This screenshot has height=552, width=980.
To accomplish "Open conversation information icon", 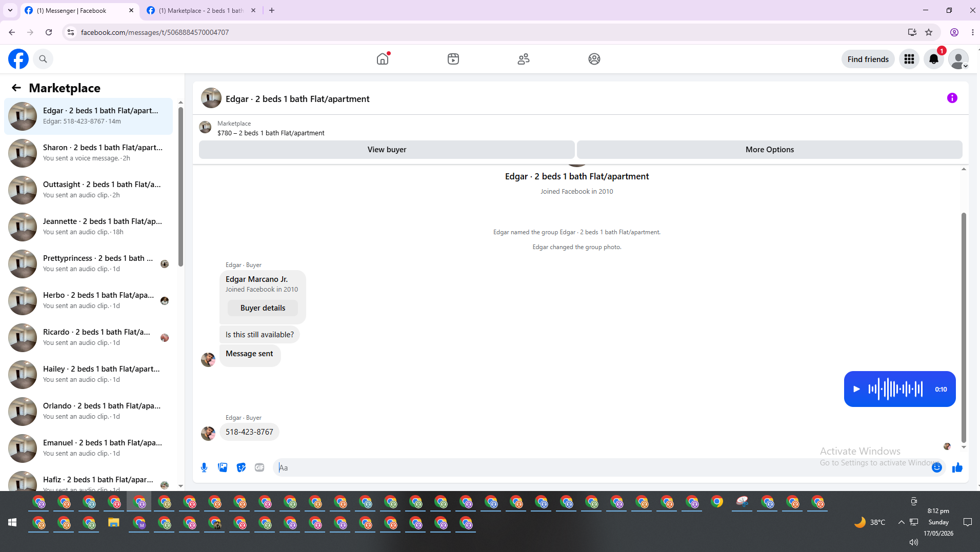I will [952, 98].
